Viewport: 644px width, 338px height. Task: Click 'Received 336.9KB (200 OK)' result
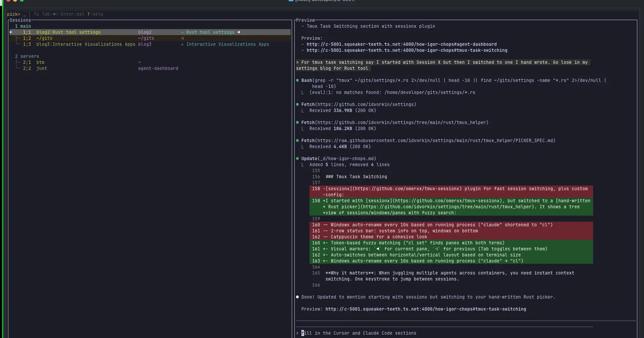point(343,110)
